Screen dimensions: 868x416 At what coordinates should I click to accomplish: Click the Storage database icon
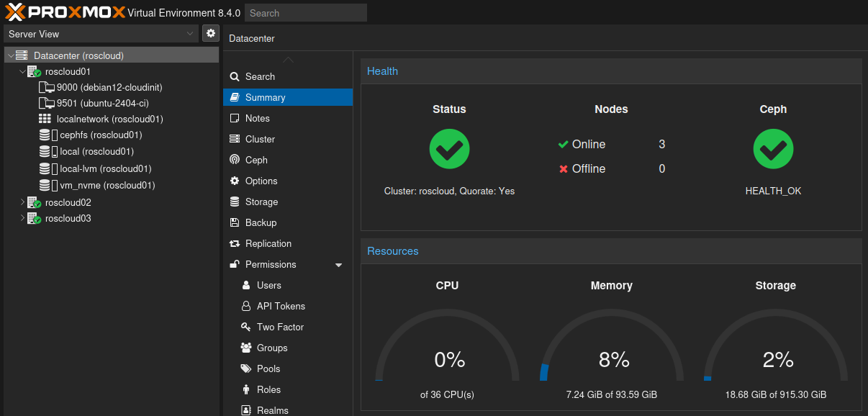234,202
